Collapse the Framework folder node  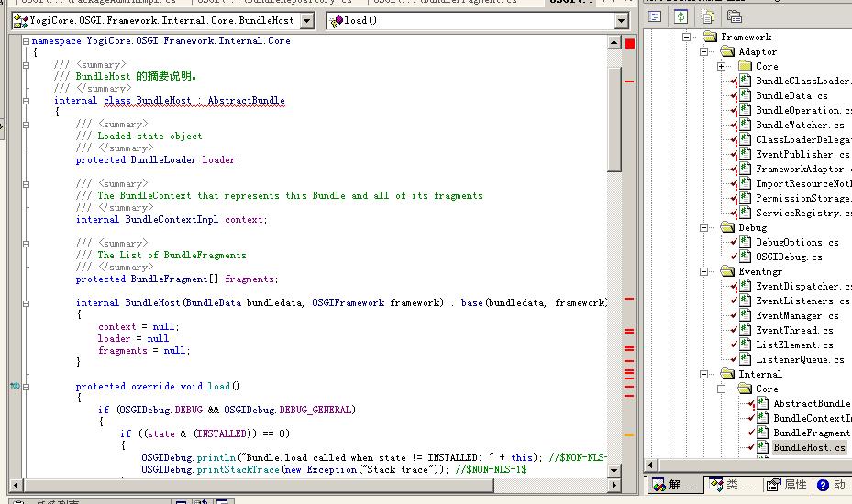[686, 37]
